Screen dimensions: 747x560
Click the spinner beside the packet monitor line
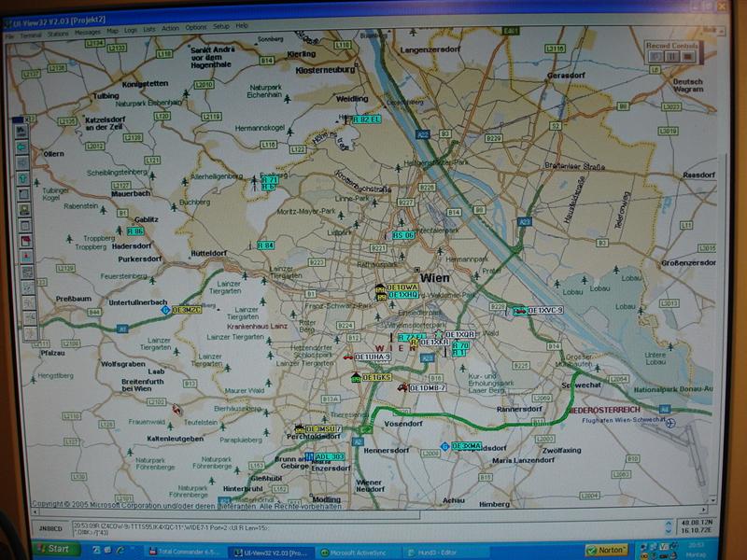(669, 526)
